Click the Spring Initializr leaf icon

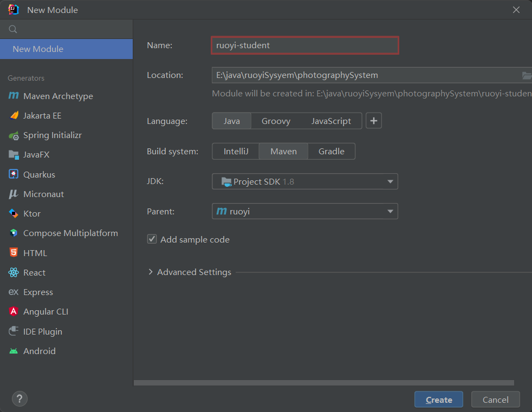pos(14,135)
